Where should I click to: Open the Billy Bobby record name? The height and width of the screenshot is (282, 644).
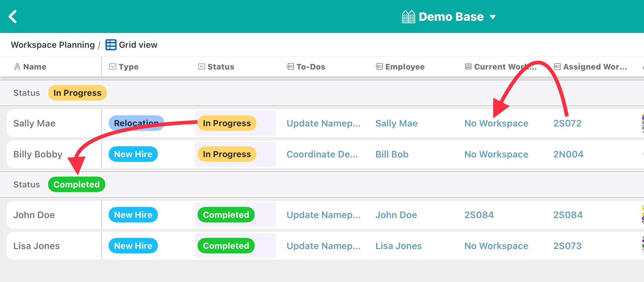38,154
